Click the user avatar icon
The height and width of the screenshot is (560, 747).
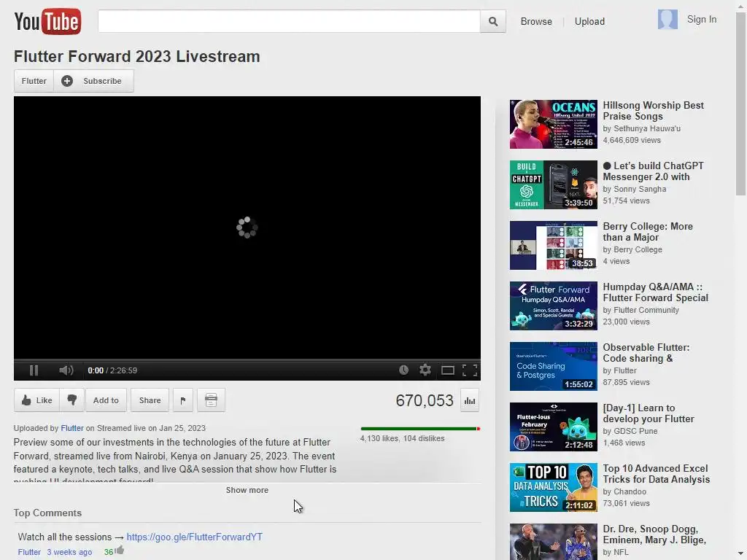pos(667,20)
